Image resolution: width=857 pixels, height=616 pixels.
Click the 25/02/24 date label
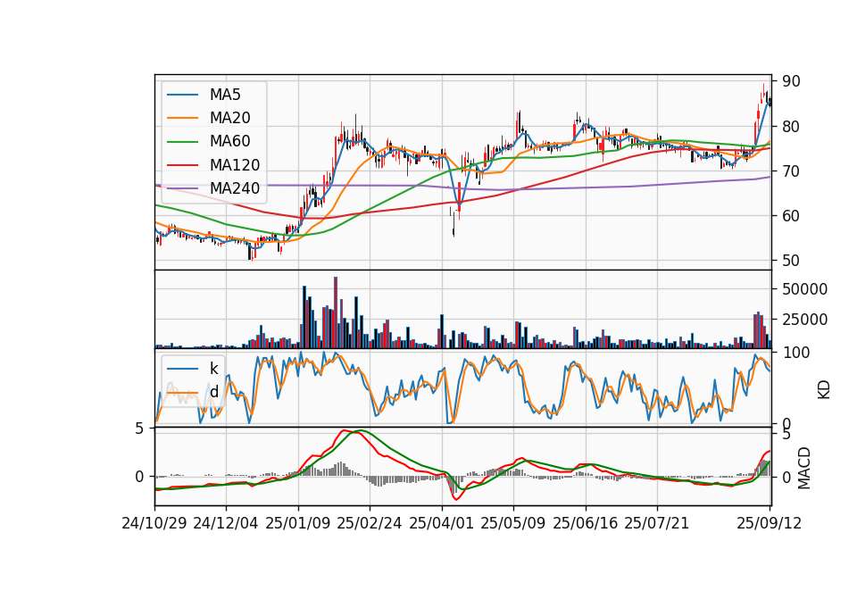pos(370,523)
